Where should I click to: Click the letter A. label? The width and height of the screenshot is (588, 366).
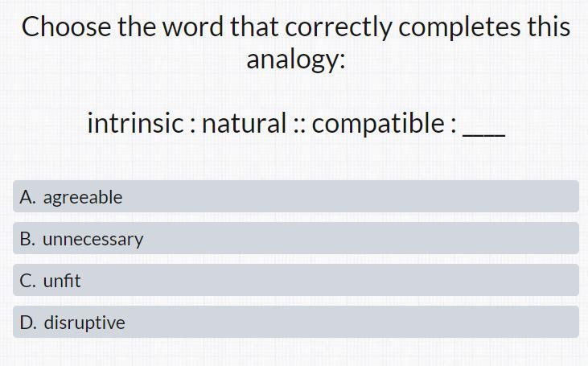tap(27, 197)
